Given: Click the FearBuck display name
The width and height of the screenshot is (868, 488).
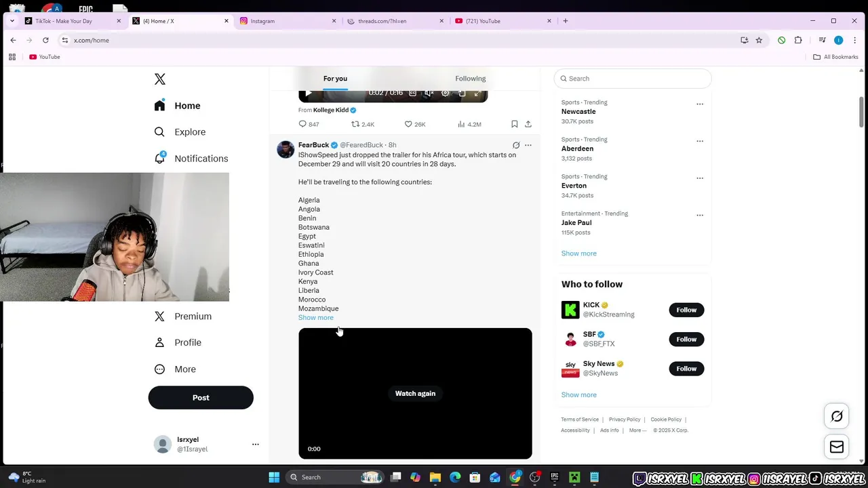Looking at the screenshot, I should pyautogui.click(x=313, y=145).
